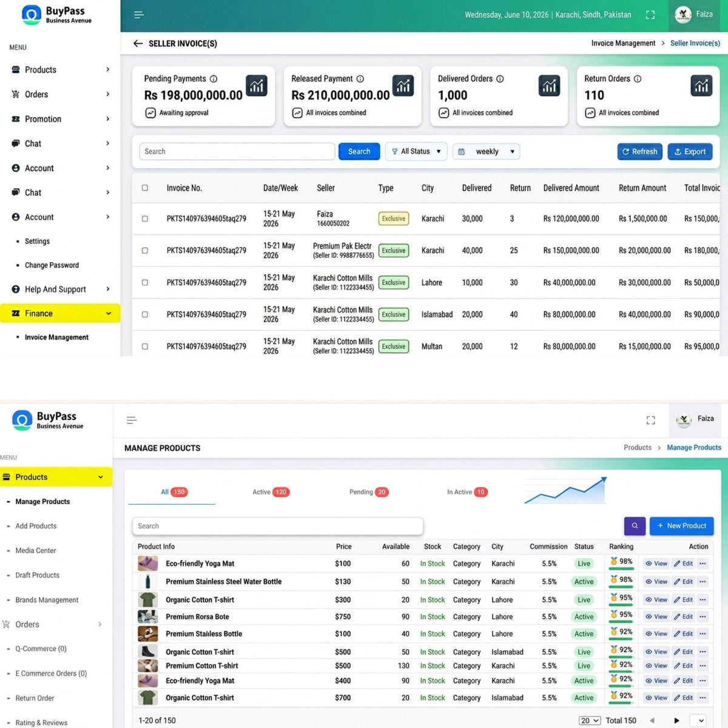Expand the Orders menu in the invoice sidebar

(x=61, y=95)
